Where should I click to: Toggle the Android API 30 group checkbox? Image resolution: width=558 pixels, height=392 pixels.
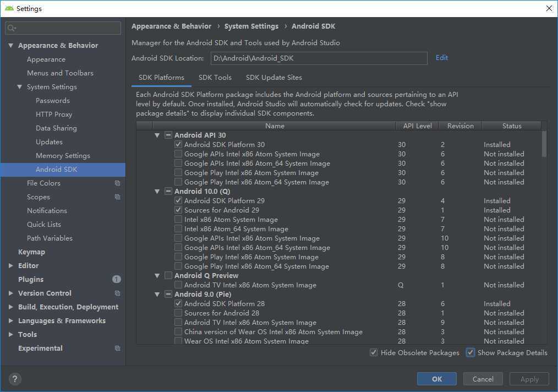tap(168, 135)
